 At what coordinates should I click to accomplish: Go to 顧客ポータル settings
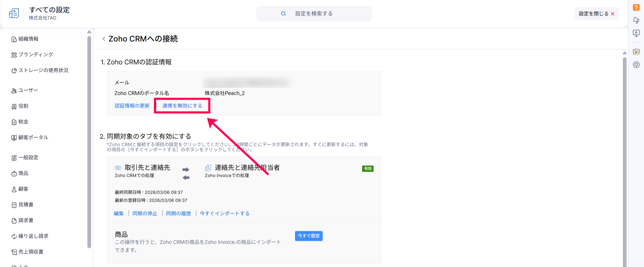33,138
